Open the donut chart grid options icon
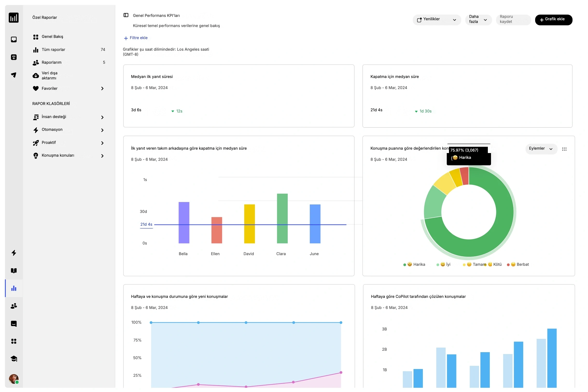This screenshot has width=588, height=392. click(x=564, y=149)
